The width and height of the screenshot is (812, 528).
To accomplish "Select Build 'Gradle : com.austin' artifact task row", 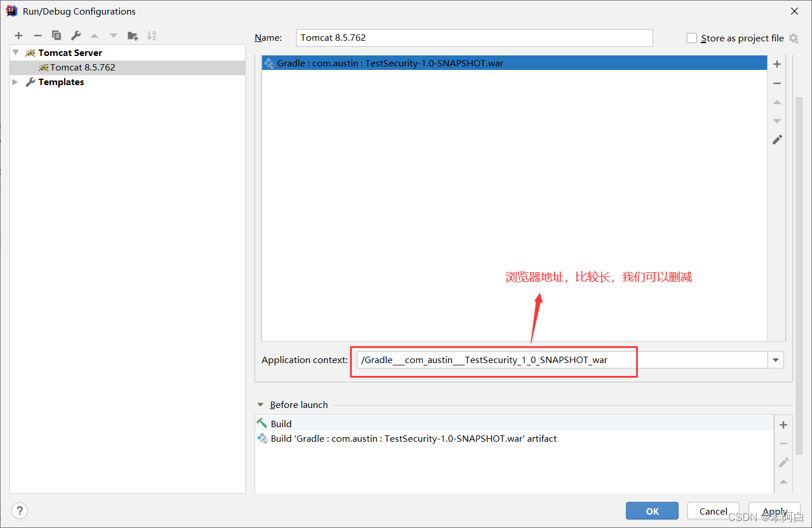I will tap(514, 438).
